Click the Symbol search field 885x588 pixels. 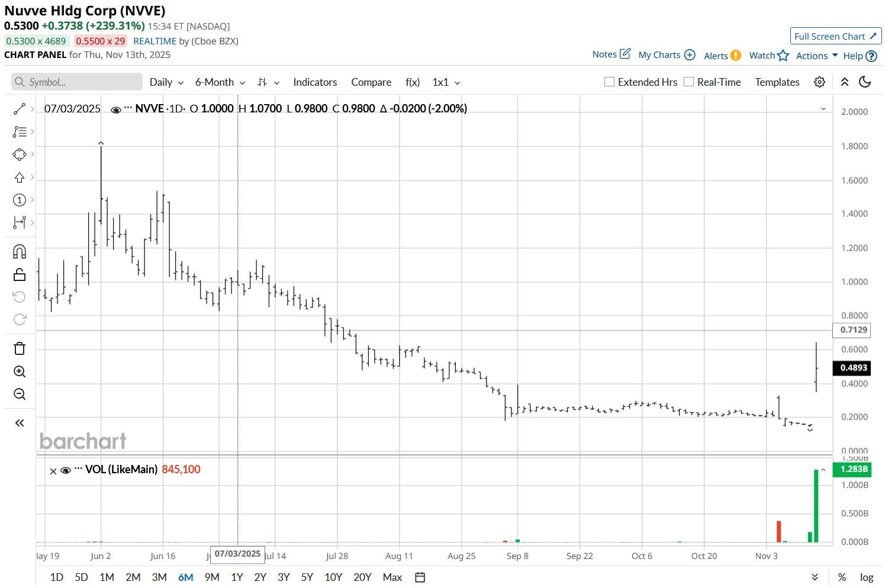click(77, 82)
